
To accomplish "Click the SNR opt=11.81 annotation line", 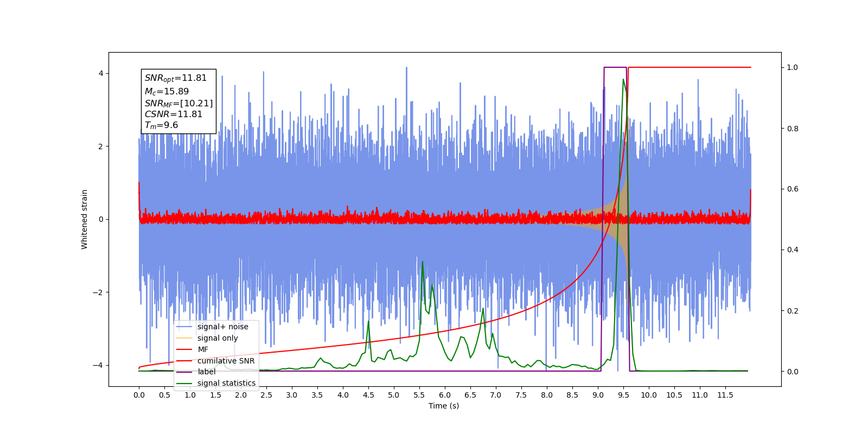I will point(176,78).
